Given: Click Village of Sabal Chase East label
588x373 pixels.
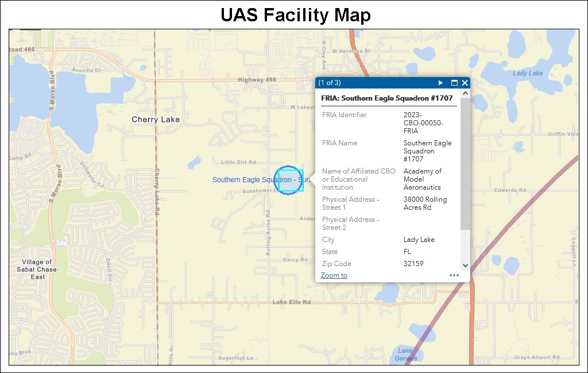Looking at the screenshot, I should (x=37, y=270).
